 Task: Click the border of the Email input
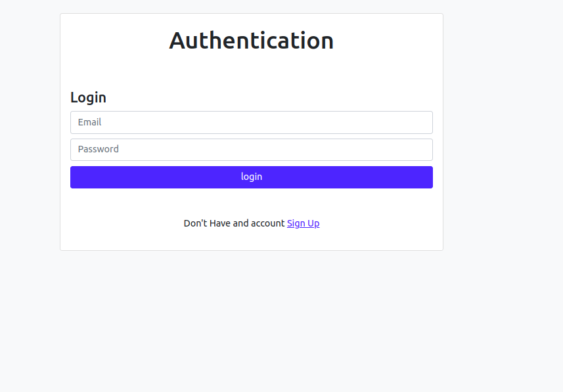point(252,112)
